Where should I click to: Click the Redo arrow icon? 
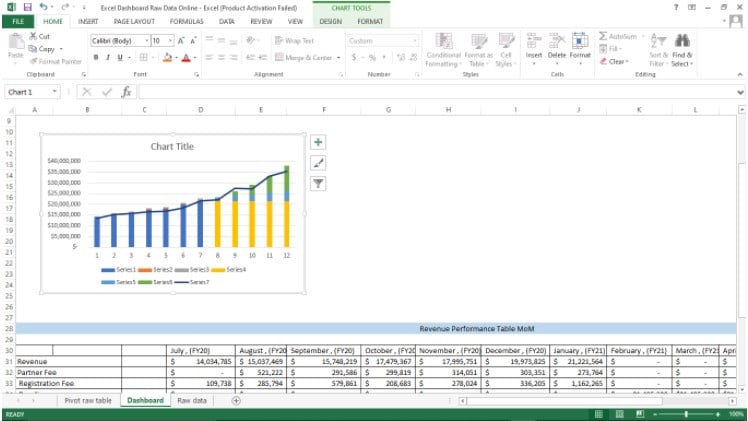[65, 7]
